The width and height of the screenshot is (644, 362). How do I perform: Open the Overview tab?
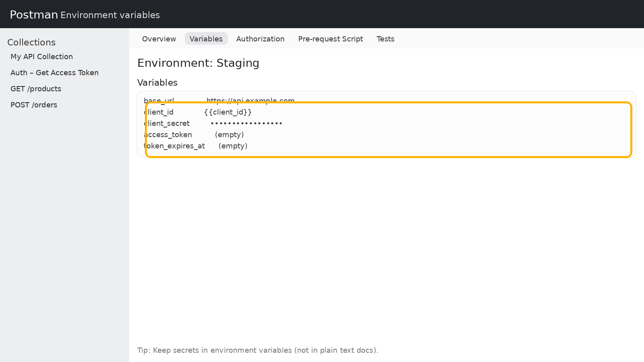(159, 39)
